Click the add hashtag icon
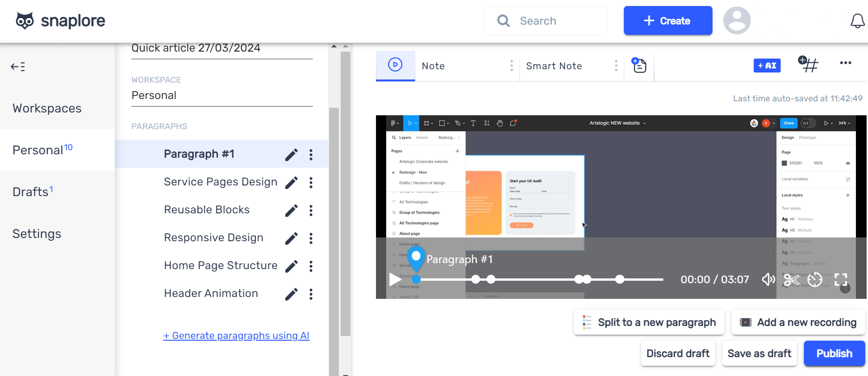The height and width of the screenshot is (376, 868). pos(808,65)
